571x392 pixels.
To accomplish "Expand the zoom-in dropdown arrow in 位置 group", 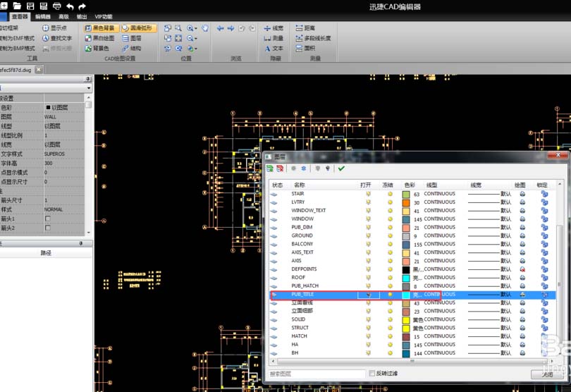I will 196,29.
